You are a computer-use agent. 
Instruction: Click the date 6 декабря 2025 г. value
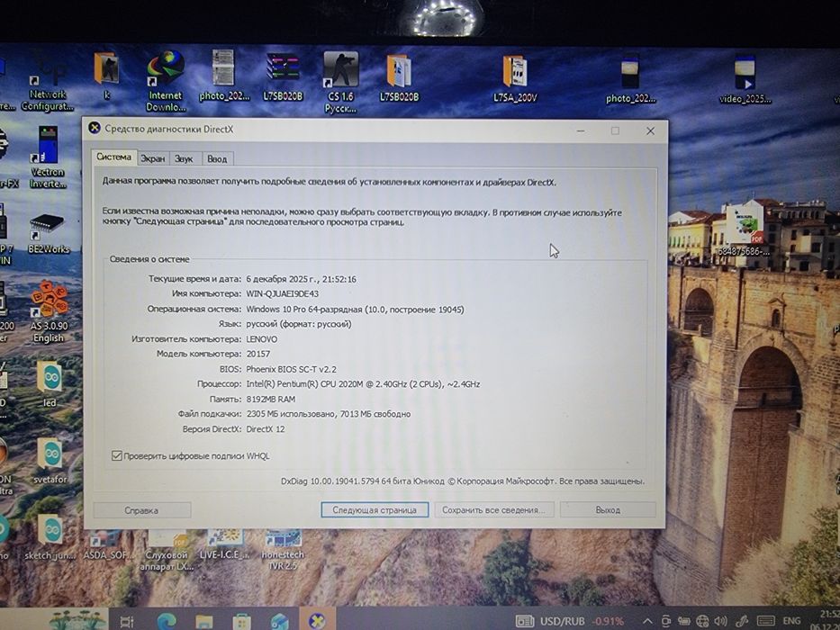301,279
